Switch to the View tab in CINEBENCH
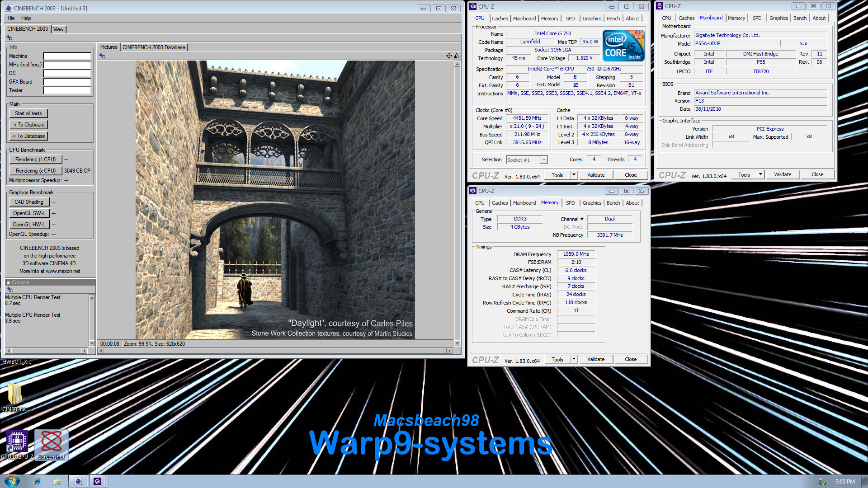 (58, 29)
